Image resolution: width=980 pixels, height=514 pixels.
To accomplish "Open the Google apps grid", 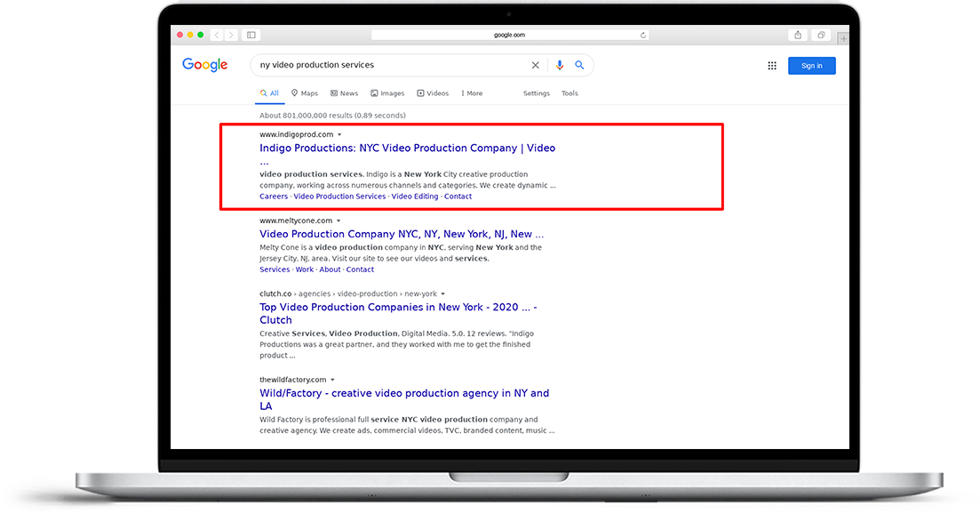I will click(772, 66).
